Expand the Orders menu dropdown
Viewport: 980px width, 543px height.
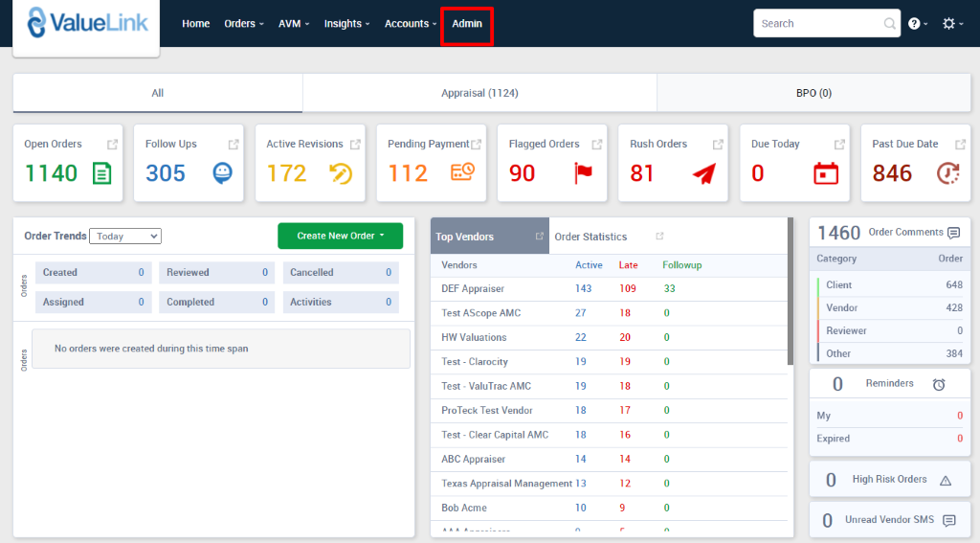pos(244,24)
